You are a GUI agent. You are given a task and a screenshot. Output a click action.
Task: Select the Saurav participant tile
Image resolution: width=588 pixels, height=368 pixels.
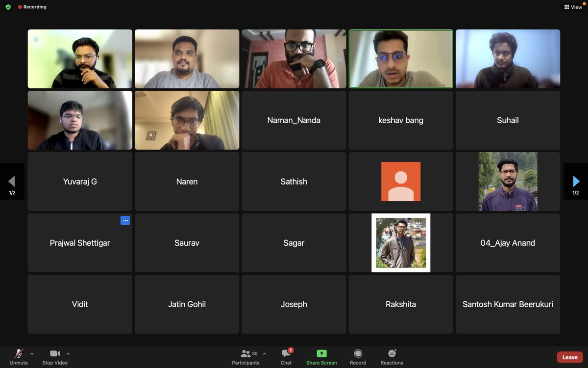(187, 243)
